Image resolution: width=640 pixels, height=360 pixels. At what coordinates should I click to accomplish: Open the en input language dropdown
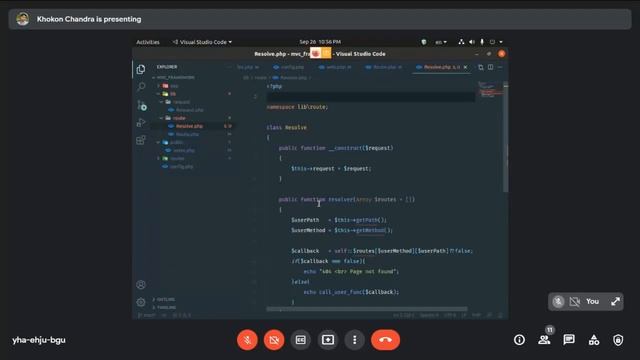click(441, 42)
